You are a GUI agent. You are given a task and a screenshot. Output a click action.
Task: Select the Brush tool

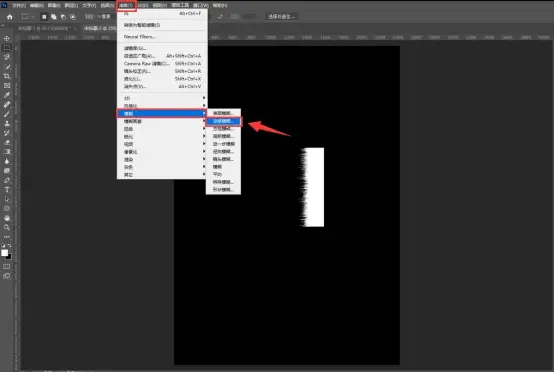coord(7,114)
